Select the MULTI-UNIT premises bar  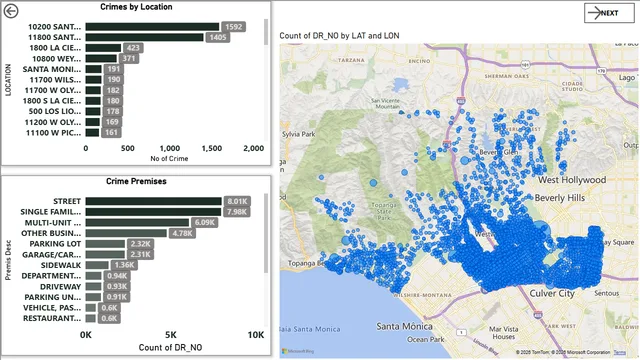point(137,222)
